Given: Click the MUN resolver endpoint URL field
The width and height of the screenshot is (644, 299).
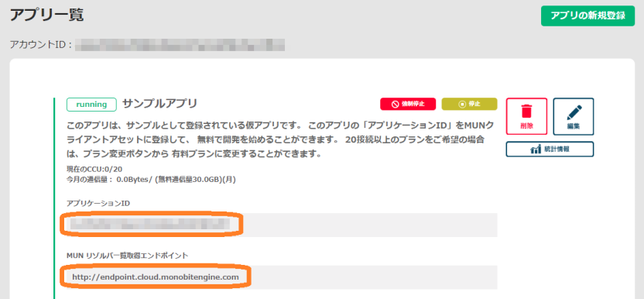Looking at the screenshot, I should (x=282, y=277).
